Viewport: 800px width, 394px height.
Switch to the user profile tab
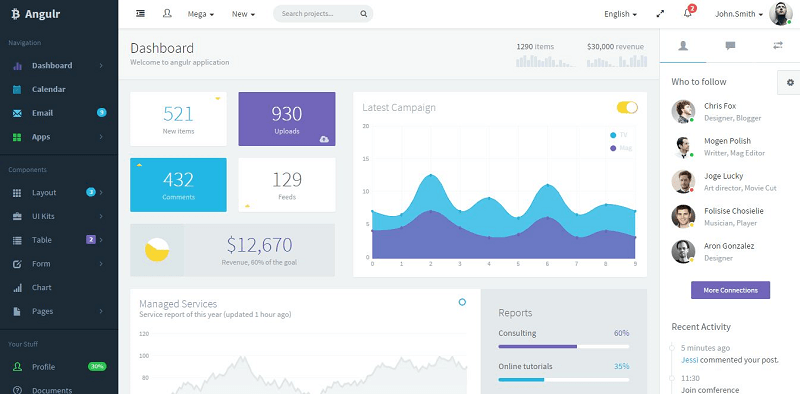[683, 46]
